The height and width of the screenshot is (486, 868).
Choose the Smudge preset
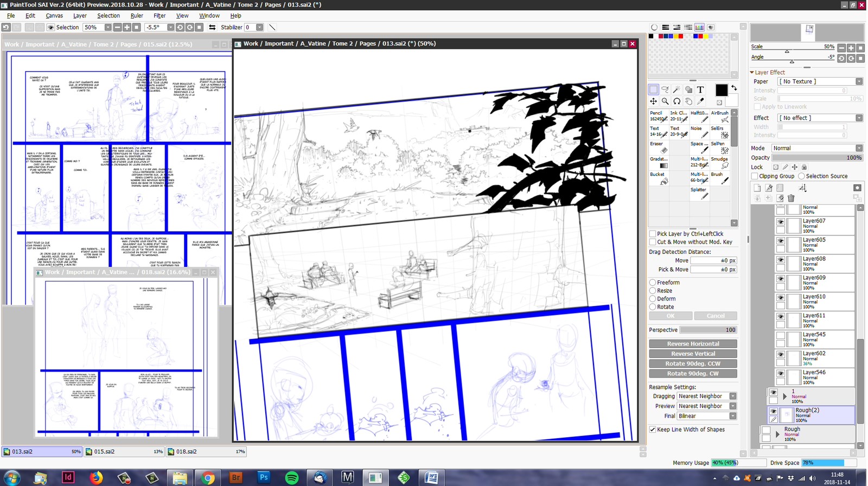click(x=720, y=162)
